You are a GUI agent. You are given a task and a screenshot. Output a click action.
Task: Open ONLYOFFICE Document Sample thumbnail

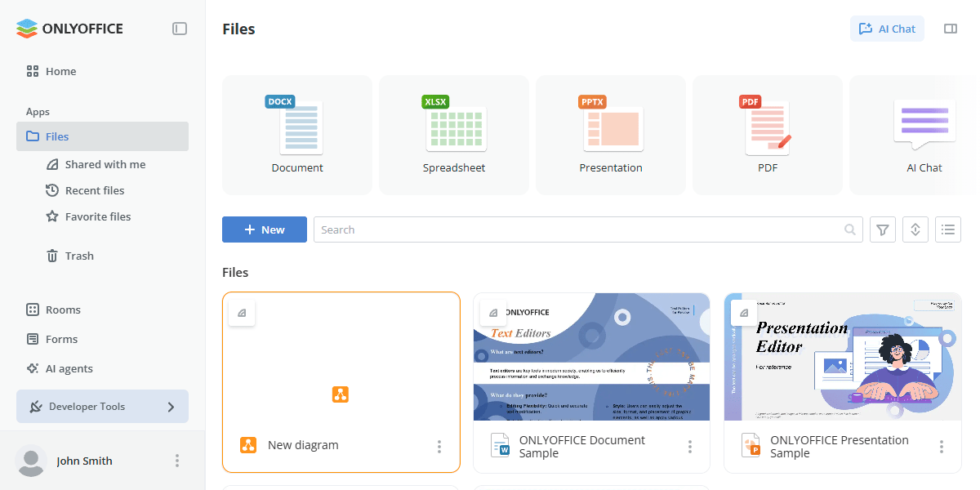click(592, 357)
